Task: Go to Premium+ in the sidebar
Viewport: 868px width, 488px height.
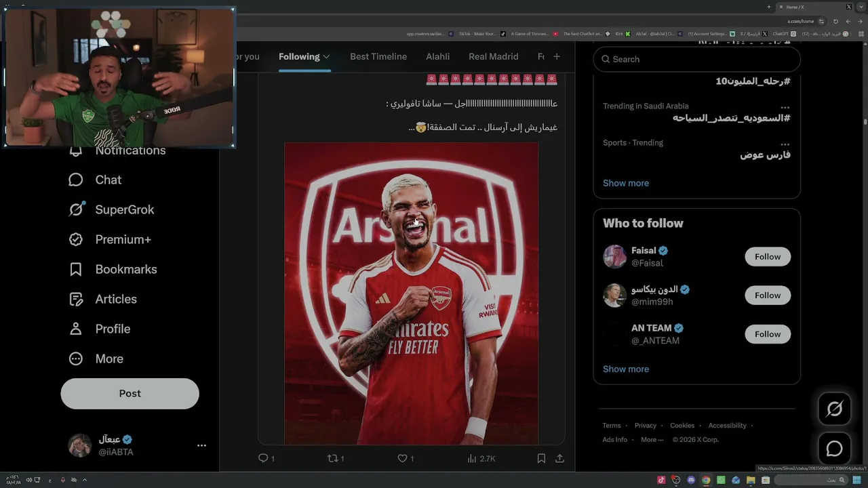Action: [x=110, y=239]
